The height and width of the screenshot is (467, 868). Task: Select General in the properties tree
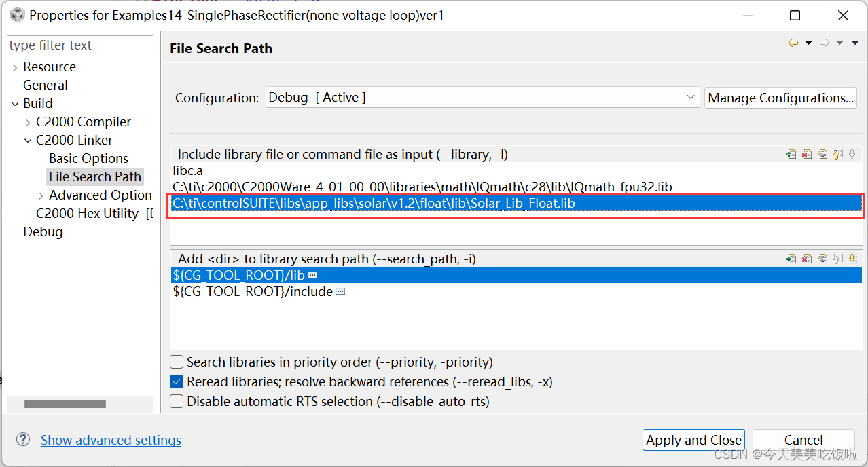tap(46, 85)
